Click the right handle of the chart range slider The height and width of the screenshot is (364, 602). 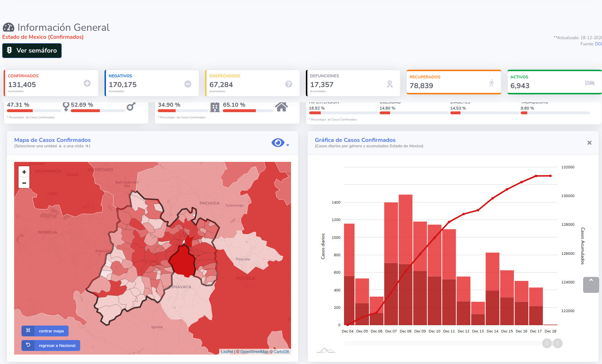tap(558, 343)
